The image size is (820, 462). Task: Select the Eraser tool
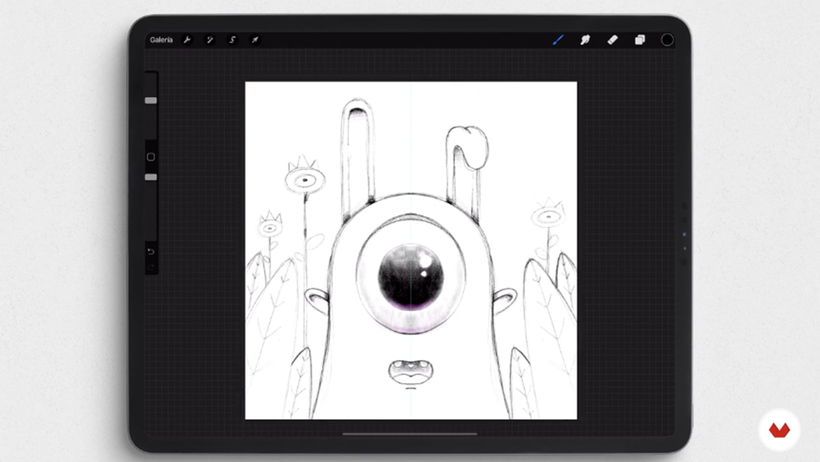612,40
